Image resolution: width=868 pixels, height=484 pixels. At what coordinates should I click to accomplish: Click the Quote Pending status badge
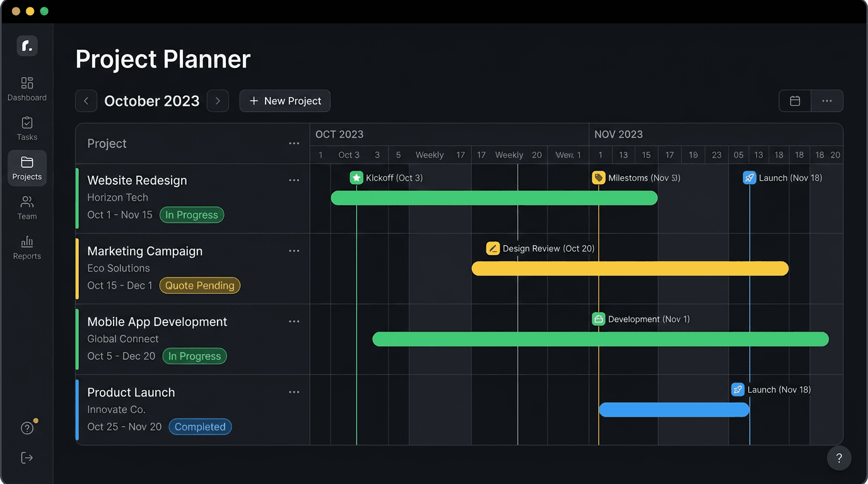click(x=199, y=285)
